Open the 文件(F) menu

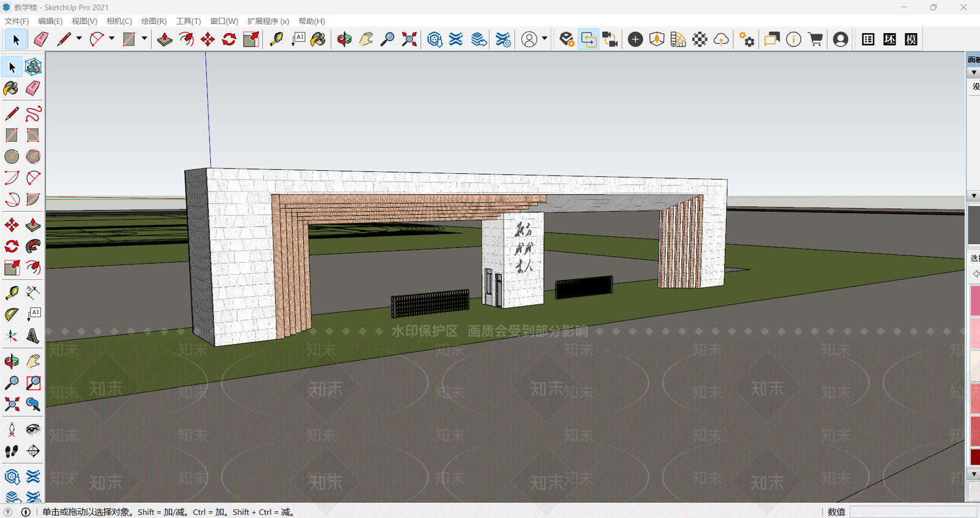click(17, 21)
